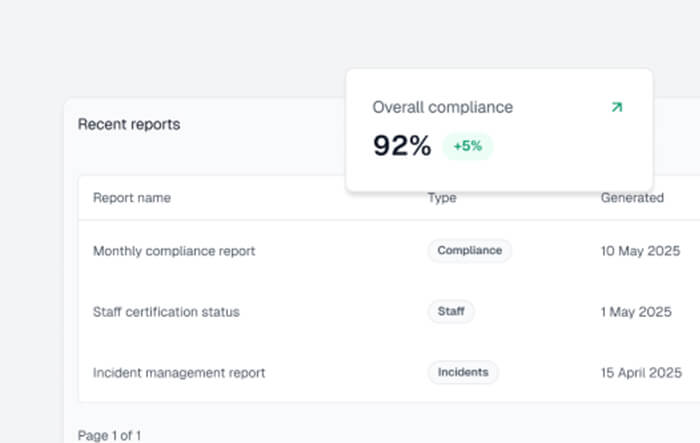Click the Report name column header

click(x=132, y=198)
